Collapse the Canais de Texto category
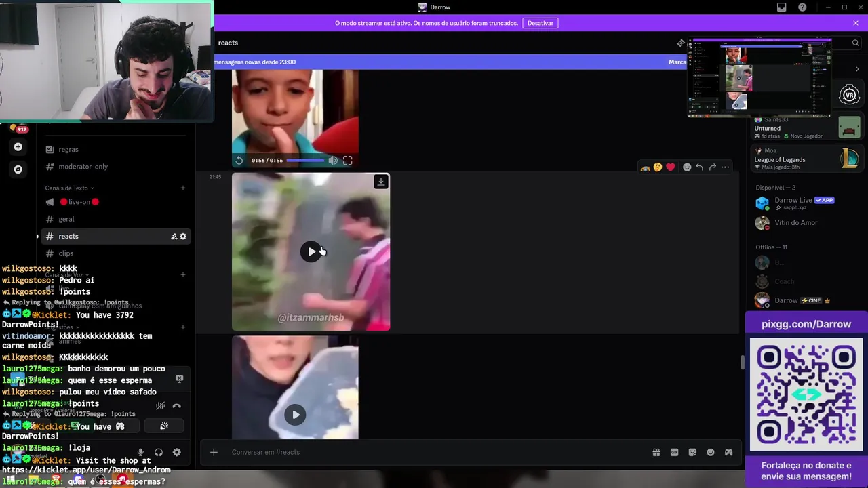 [x=70, y=188]
